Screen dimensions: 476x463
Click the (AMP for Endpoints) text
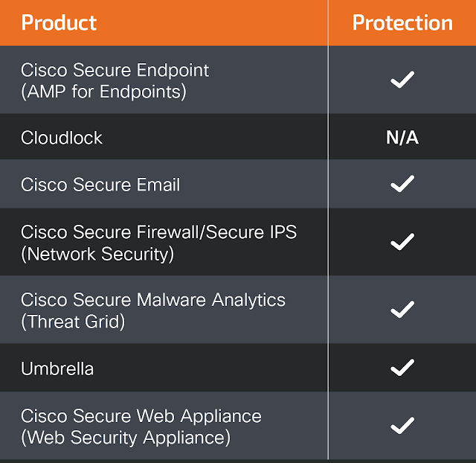pyautogui.click(x=103, y=92)
